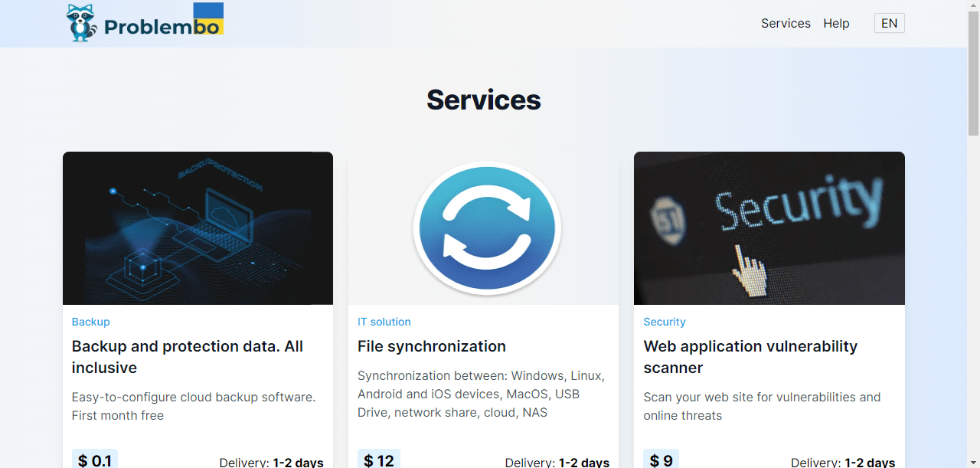Screen dimensions: 980x468
Task: Click the $ 0.1 price badge
Action: pyautogui.click(x=95, y=460)
